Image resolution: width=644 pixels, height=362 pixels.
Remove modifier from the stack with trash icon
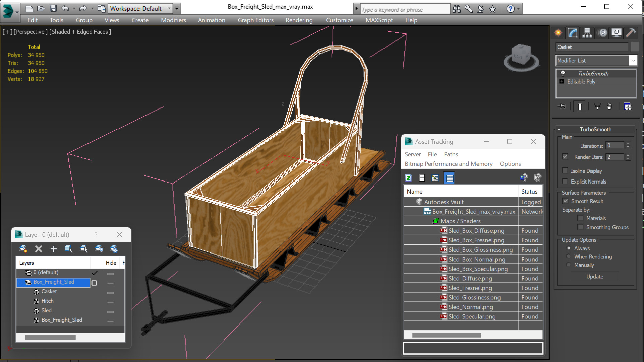click(x=609, y=106)
